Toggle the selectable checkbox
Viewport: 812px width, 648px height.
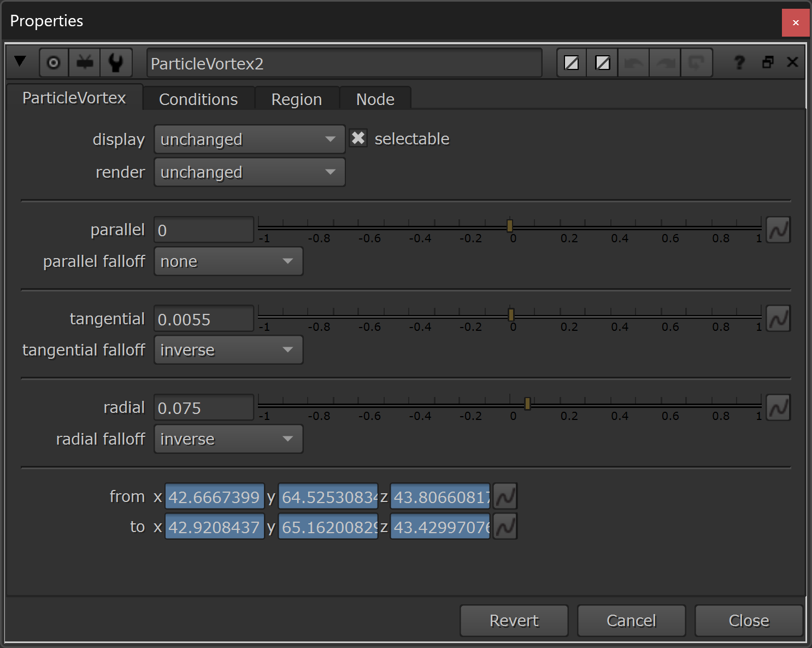point(358,138)
